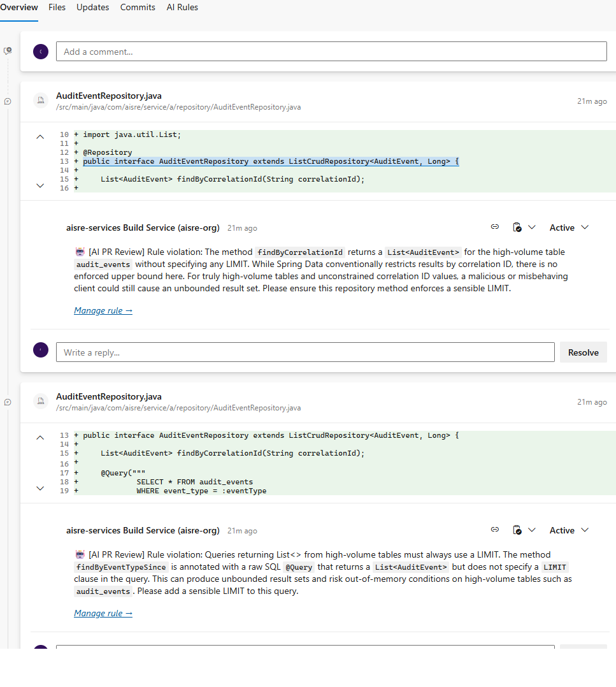Click the Resolve button on the first comment thread
616x687 pixels.
[583, 352]
